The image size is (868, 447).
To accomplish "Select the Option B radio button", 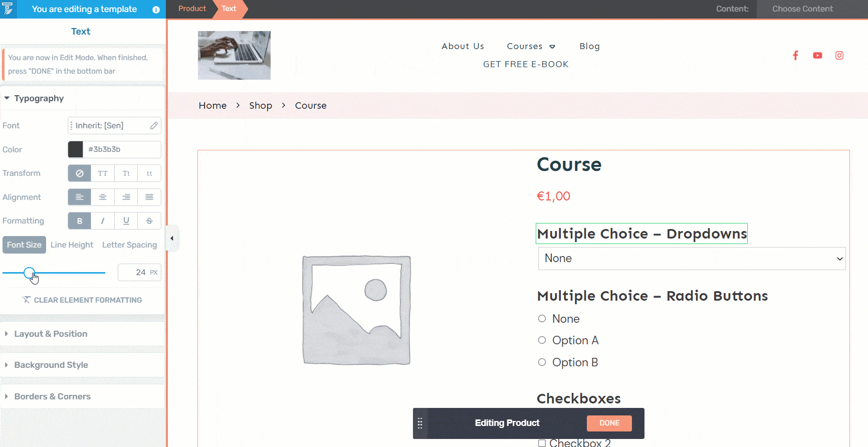I will click(x=542, y=362).
